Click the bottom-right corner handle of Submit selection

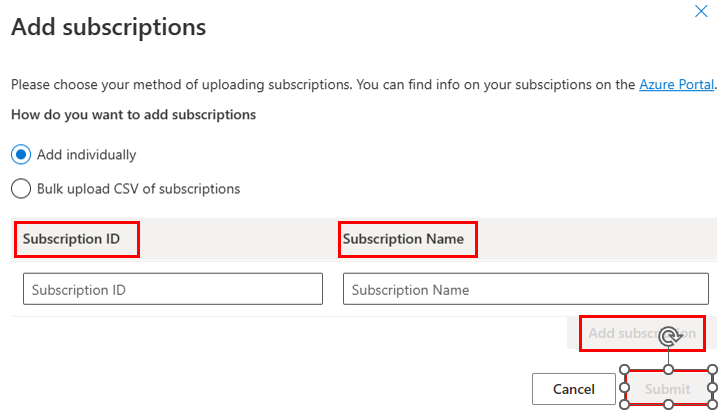coord(713,405)
